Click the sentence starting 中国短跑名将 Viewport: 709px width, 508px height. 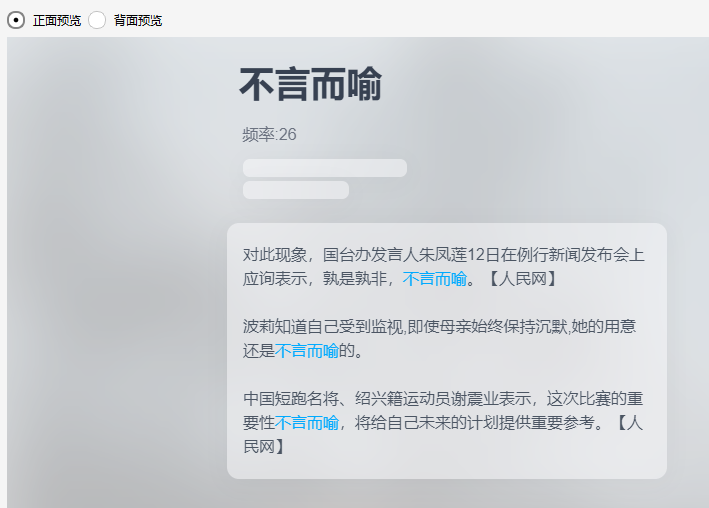(x=443, y=423)
